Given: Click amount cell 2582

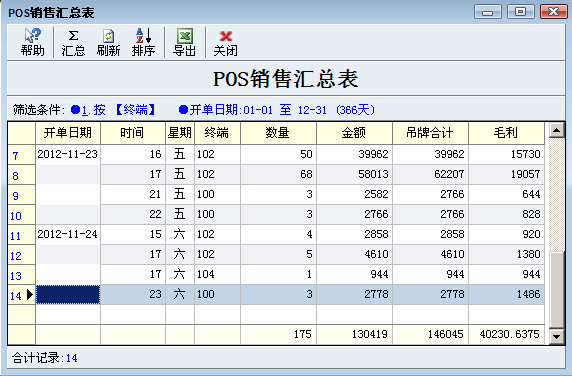Looking at the screenshot, I should (x=354, y=194).
